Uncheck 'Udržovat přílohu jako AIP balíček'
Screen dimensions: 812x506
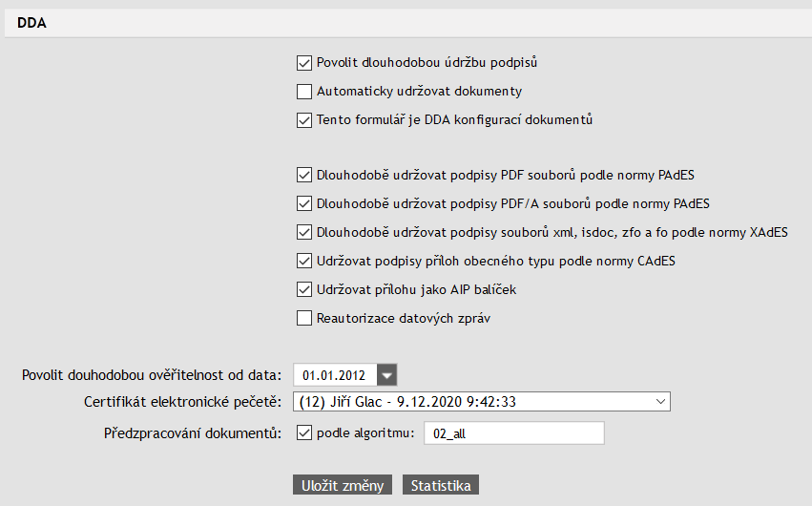304,289
